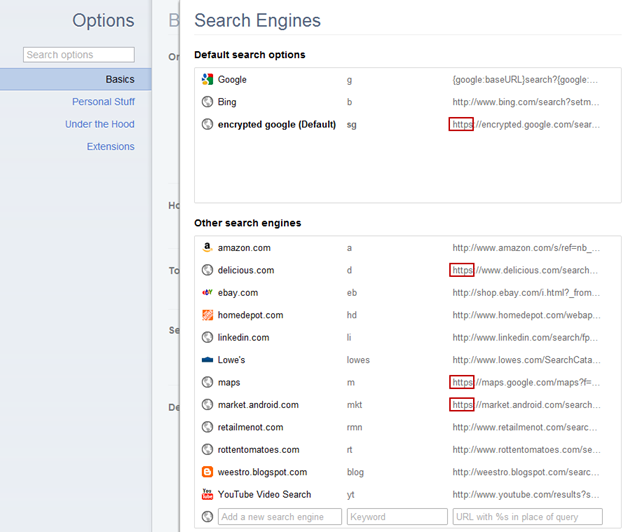628x532 pixels.
Task: Click the URL with %s query field
Action: click(x=526, y=517)
